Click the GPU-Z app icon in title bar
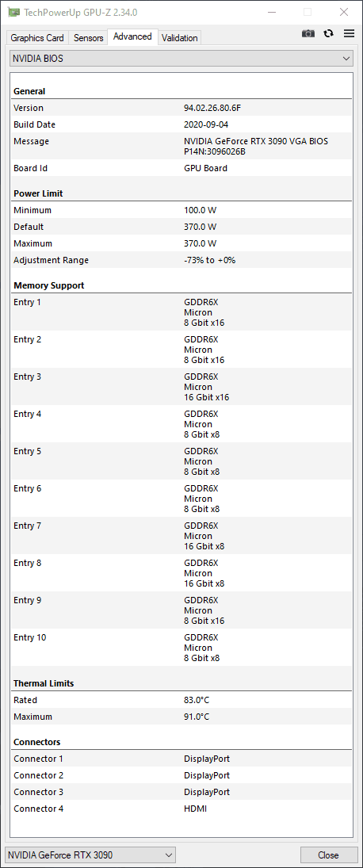This screenshot has height=868, width=363. [13, 12]
